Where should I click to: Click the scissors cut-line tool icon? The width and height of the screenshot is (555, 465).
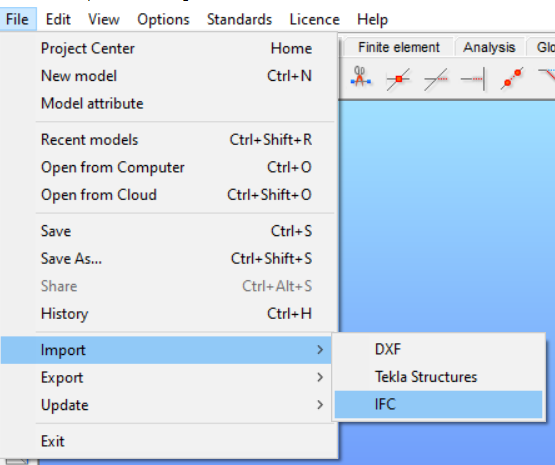(361, 77)
